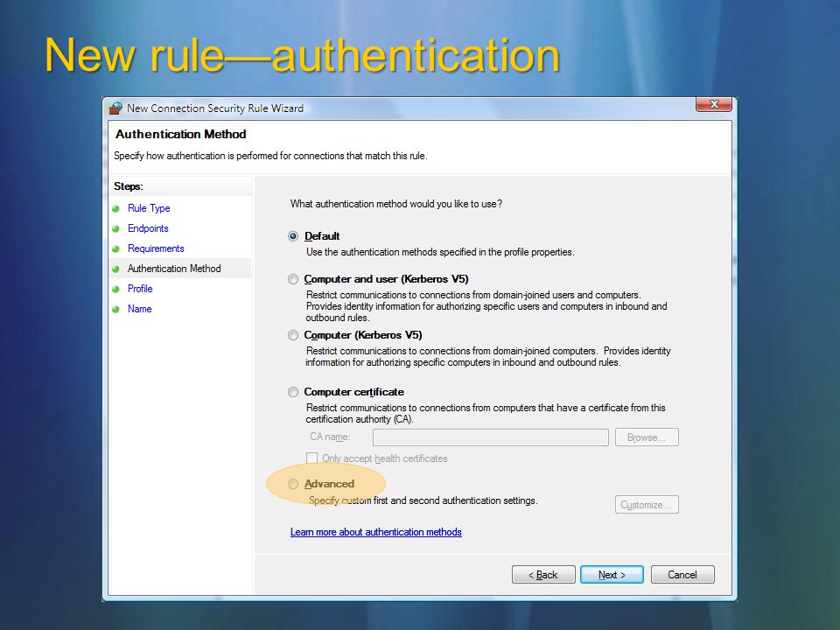Choose Computer and user (Kerberos V5) option
This screenshot has width=840, height=630.
pos(293,279)
